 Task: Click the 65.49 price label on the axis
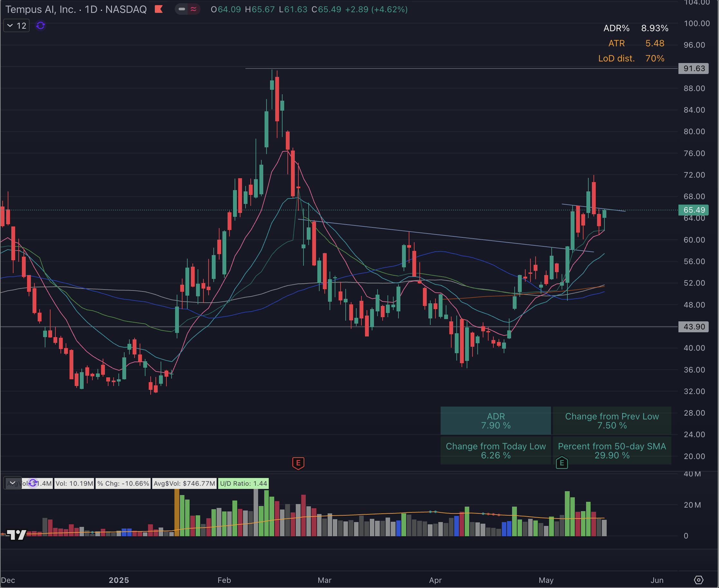pos(693,210)
